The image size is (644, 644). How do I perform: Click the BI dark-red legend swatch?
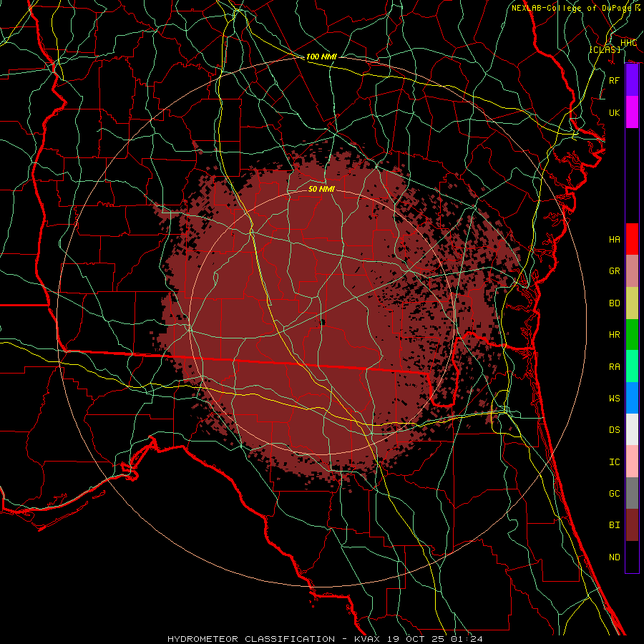point(632,525)
